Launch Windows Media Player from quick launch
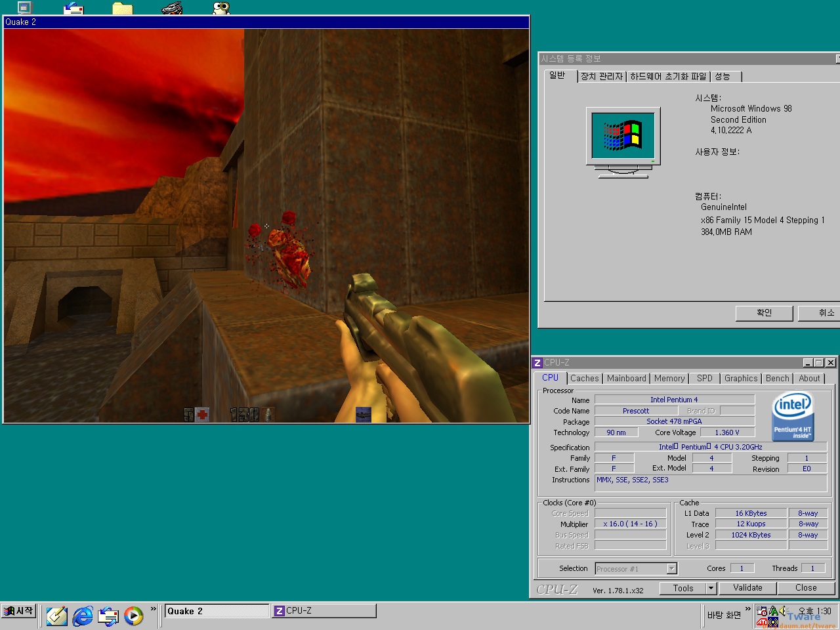Image resolution: width=840 pixels, height=630 pixels. [x=134, y=616]
